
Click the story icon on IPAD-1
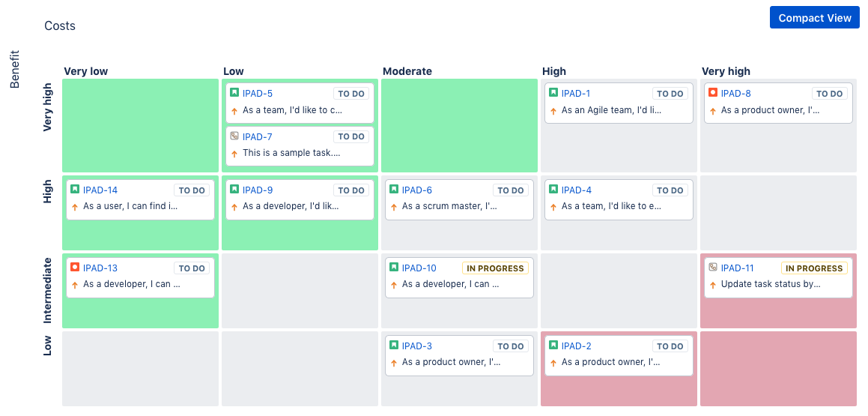[x=553, y=94]
